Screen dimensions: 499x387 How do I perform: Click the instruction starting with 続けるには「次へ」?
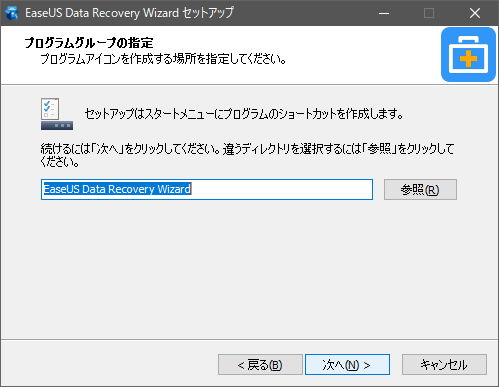pos(247,155)
